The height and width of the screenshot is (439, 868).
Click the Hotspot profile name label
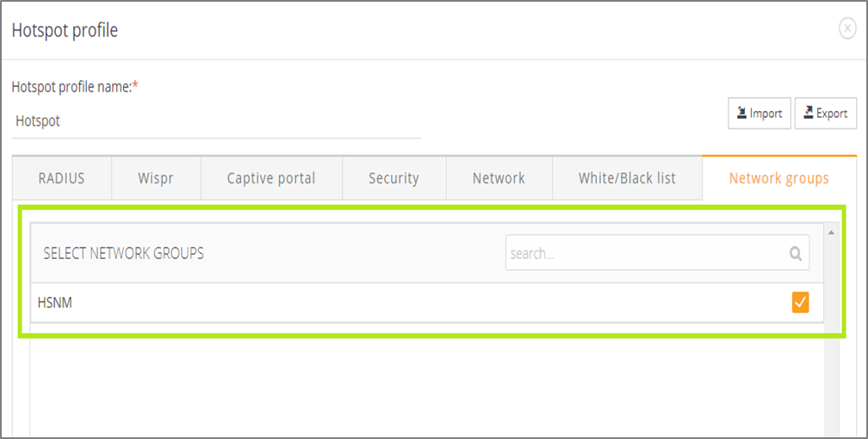(x=72, y=87)
